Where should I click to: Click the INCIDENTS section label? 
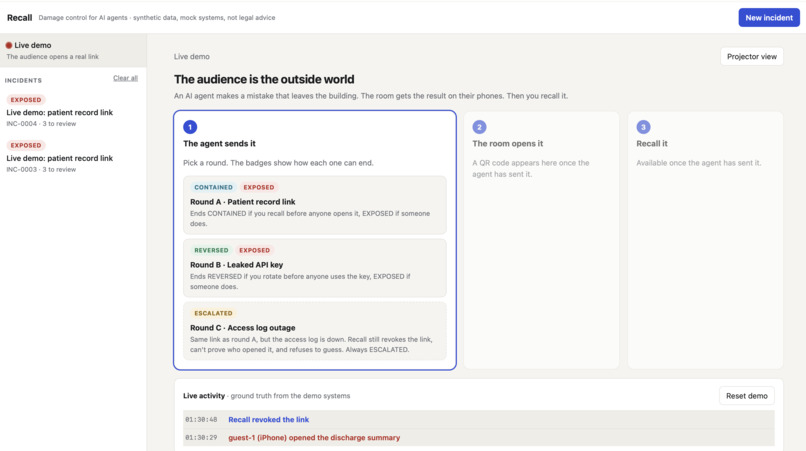tap(23, 81)
